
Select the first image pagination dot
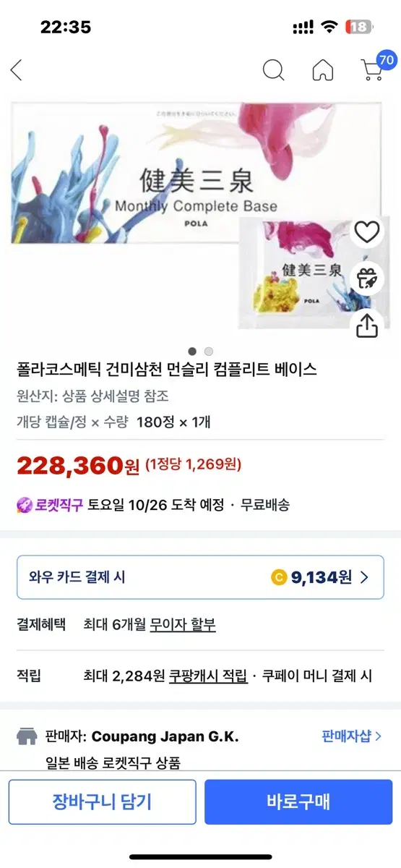193,351
